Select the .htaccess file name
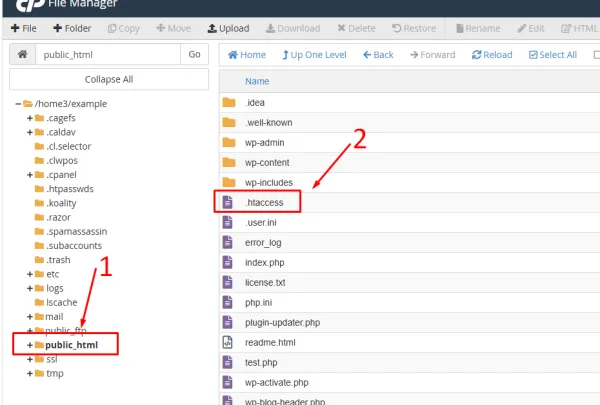 pyautogui.click(x=264, y=202)
